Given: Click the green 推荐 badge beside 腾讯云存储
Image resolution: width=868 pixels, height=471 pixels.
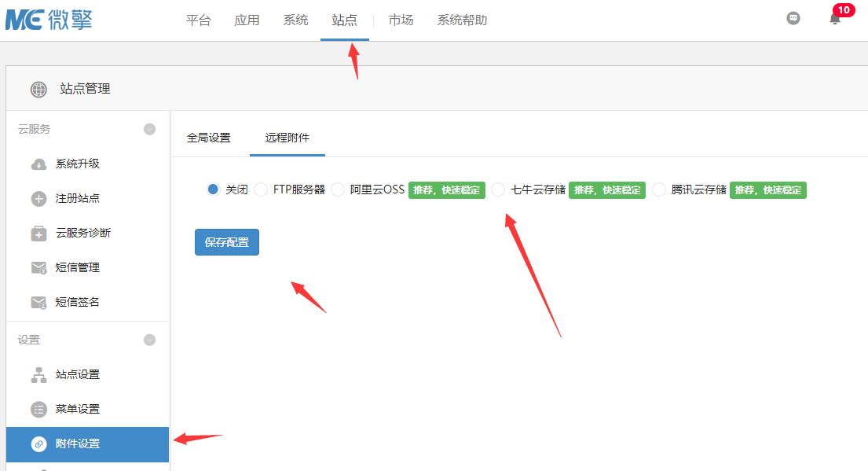Looking at the screenshot, I should pyautogui.click(x=767, y=190).
